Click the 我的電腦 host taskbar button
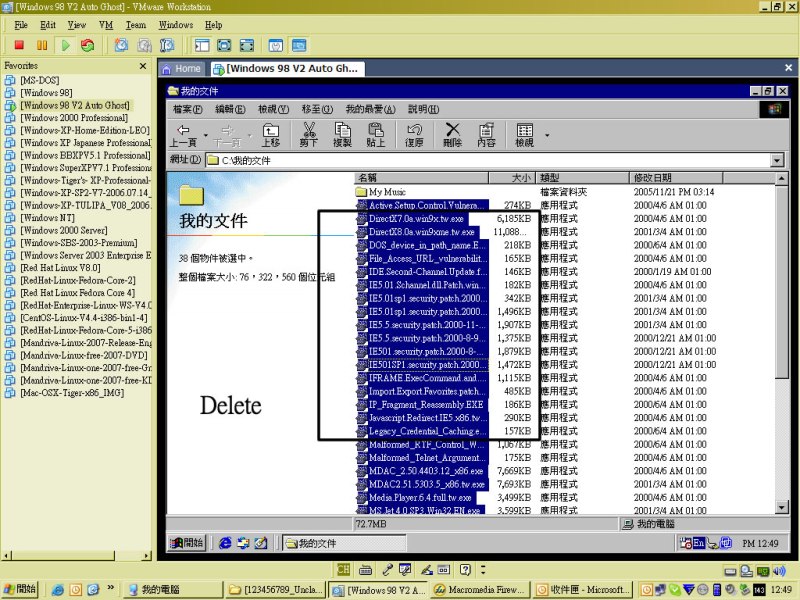The height and width of the screenshot is (600, 800). pyautogui.click(x=173, y=590)
